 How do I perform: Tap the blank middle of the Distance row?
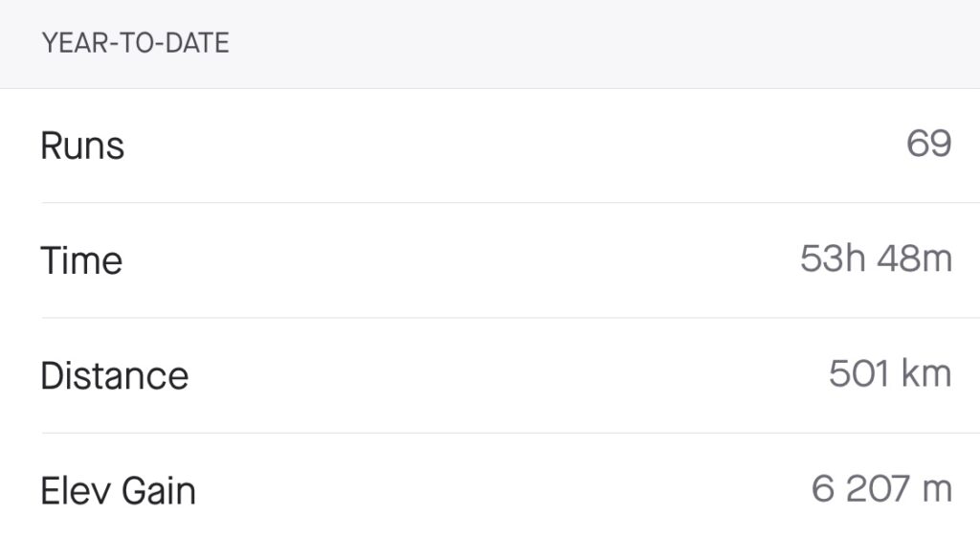tap(498, 375)
